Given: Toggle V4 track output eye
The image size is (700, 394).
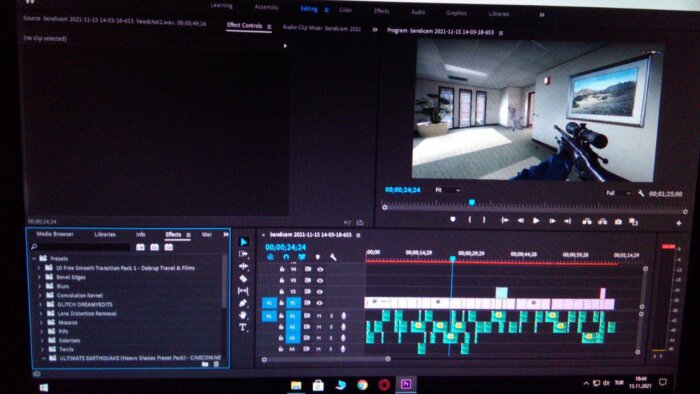Looking at the screenshot, I should click(320, 269).
